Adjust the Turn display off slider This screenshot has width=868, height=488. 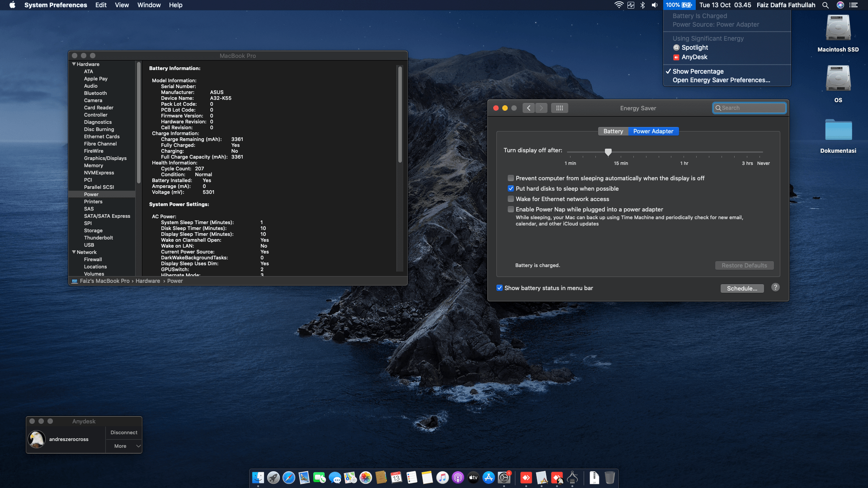(608, 152)
